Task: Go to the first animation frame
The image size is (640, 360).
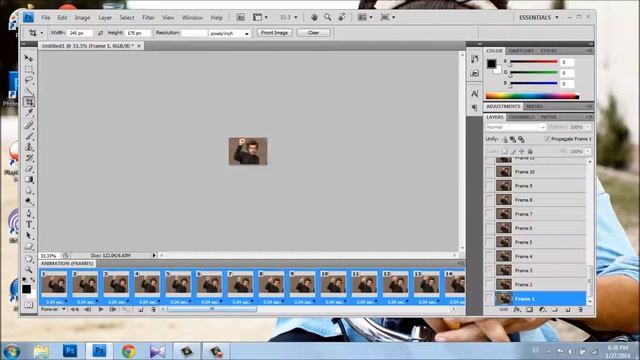Action: [x=75, y=310]
